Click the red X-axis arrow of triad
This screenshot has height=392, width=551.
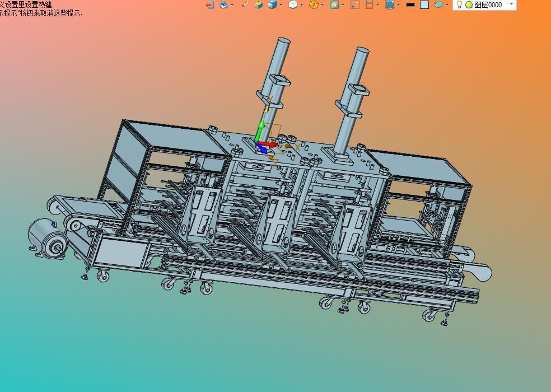point(270,144)
